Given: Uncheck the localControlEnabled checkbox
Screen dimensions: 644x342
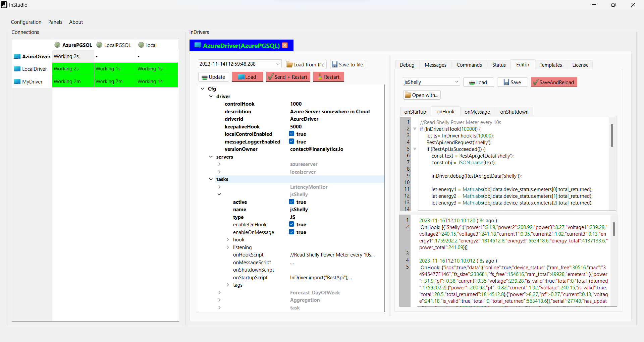Looking at the screenshot, I should tap(291, 134).
